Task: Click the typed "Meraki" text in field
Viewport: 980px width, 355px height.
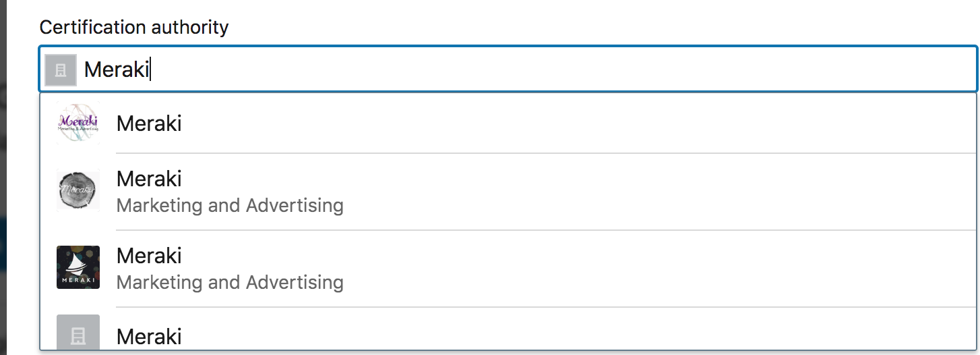Action: [x=116, y=69]
